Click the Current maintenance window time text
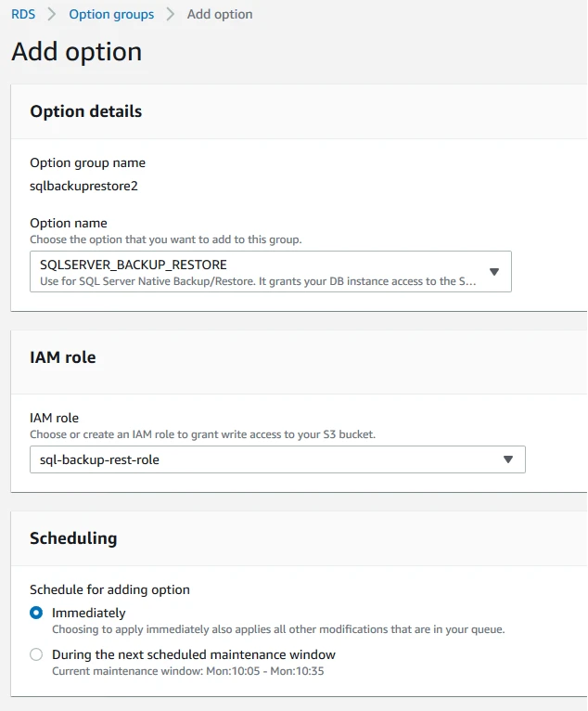Image resolution: width=588 pixels, height=711 pixels. [x=188, y=671]
